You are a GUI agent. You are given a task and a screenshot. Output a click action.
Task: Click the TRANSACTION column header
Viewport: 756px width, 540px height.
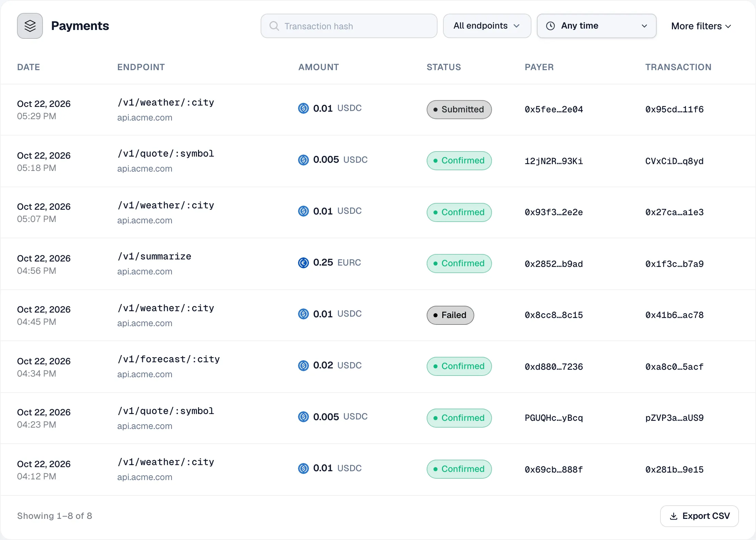click(678, 67)
